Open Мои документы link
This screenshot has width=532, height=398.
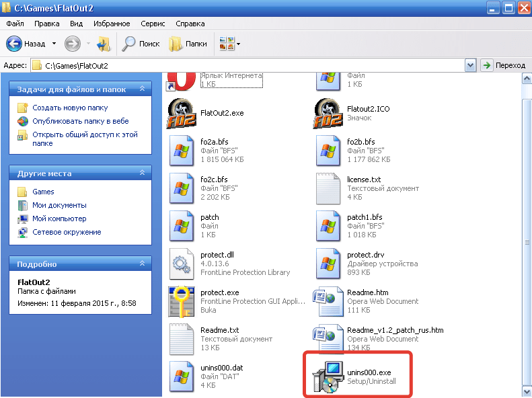[59, 205]
